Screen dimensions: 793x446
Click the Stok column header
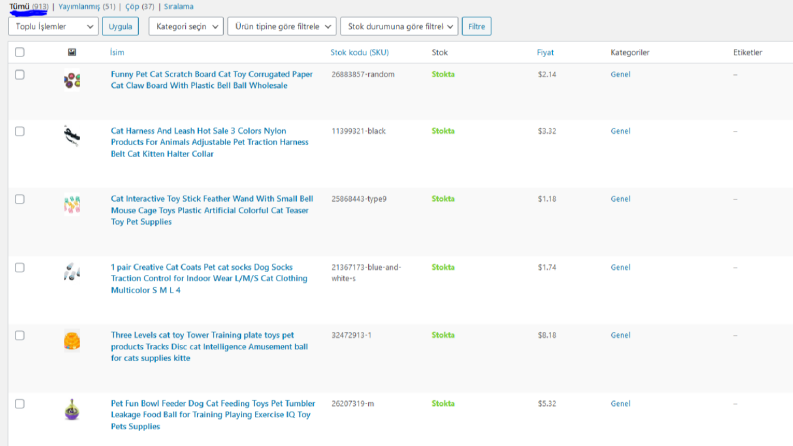[439, 52]
